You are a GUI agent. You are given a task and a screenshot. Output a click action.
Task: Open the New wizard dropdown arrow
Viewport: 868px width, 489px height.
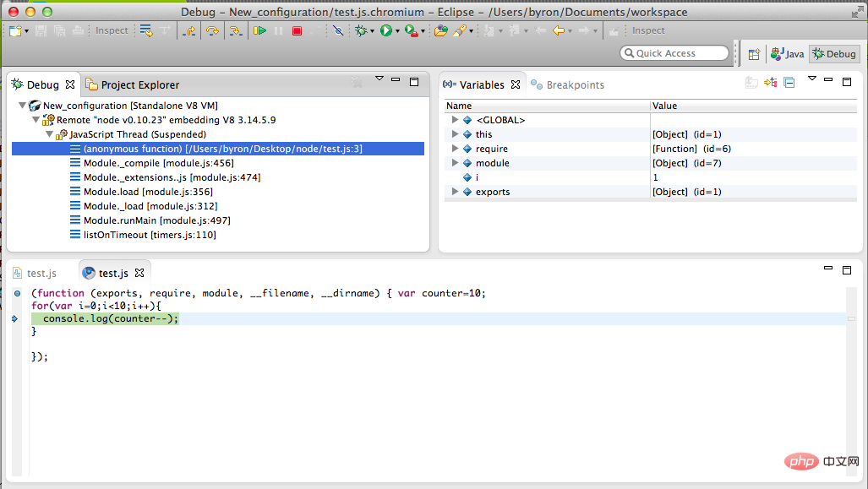pyautogui.click(x=26, y=31)
